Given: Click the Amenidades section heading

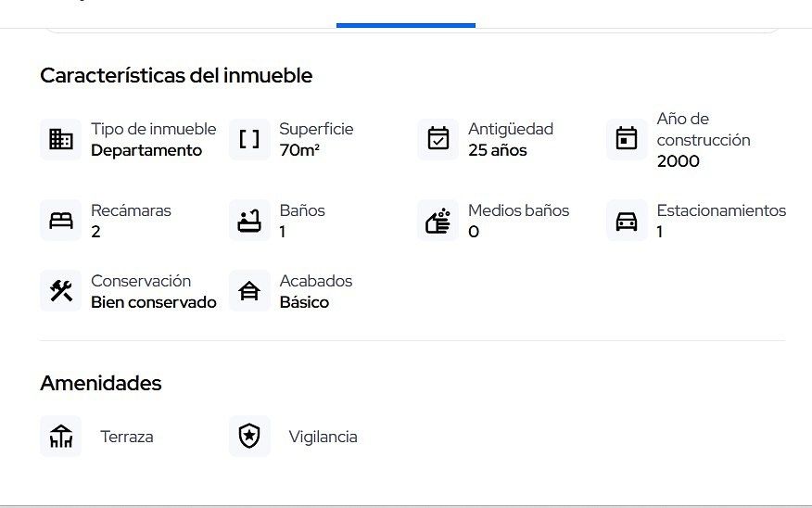Looking at the screenshot, I should (x=101, y=383).
